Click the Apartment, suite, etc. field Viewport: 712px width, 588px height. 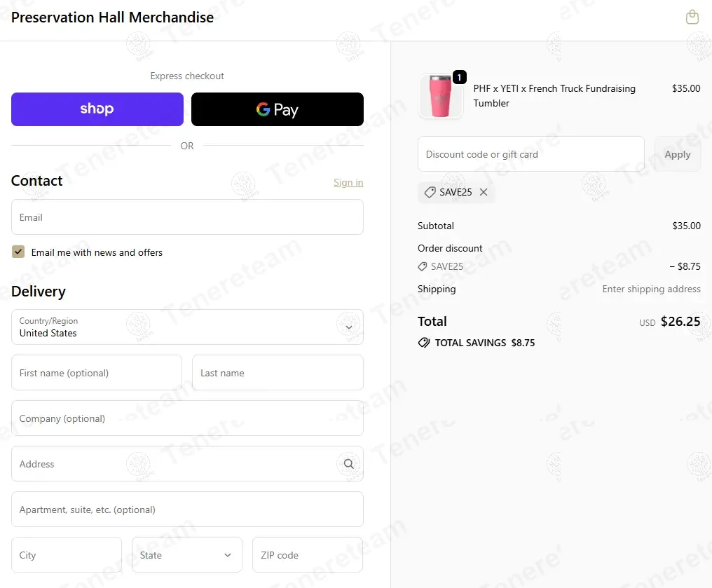(187, 510)
